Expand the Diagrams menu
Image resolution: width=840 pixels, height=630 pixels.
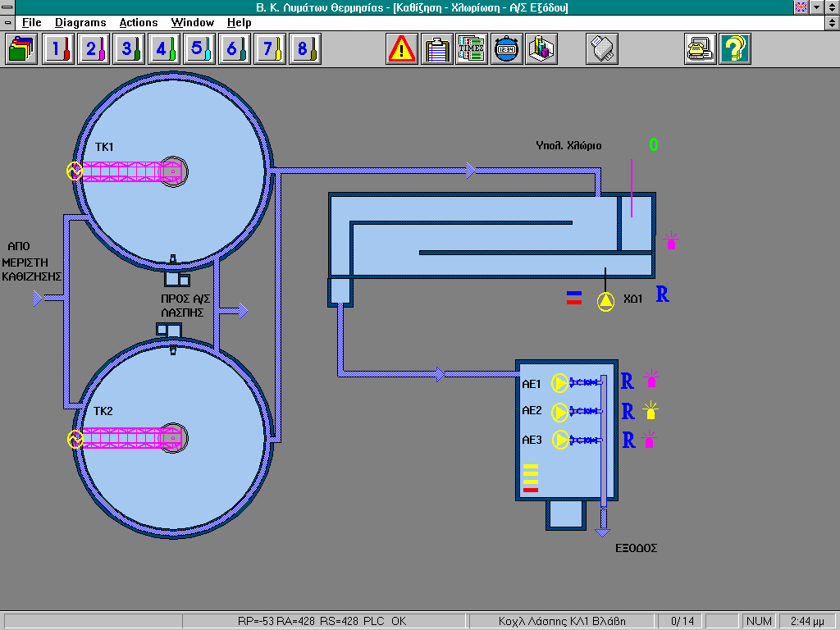(x=80, y=23)
